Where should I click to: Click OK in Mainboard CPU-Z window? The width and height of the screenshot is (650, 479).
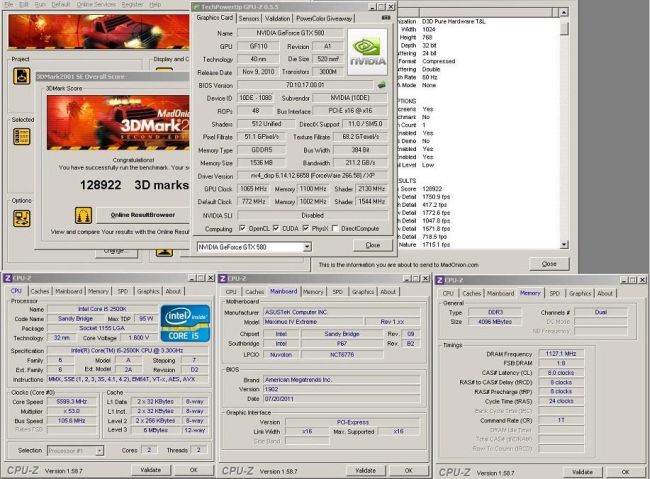click(409, 471)
